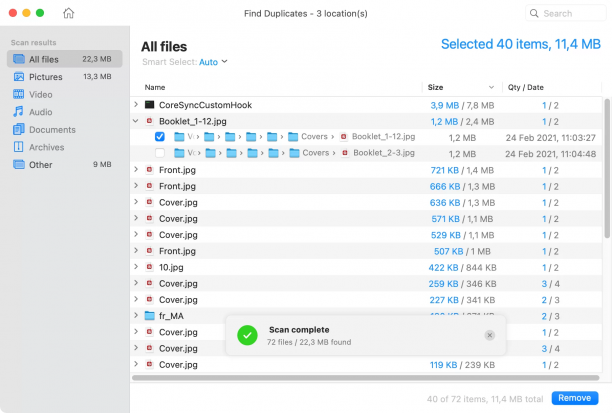Click '3,9 MB' size of CoreSyncCustomHook
This screenshot has height=413, width=612.
pos(445,105)
